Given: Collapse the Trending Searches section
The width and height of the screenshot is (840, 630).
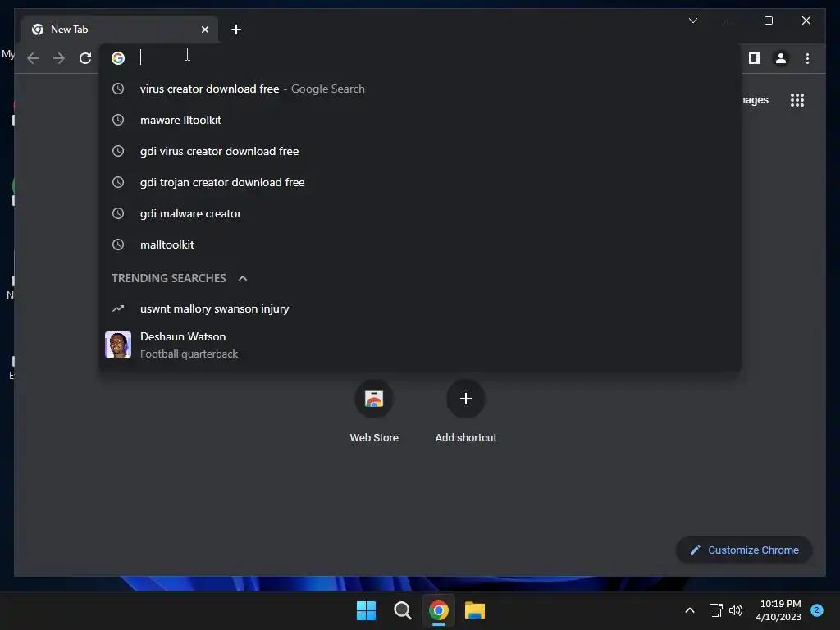Looking at the screenshot, I should (243, 278).
